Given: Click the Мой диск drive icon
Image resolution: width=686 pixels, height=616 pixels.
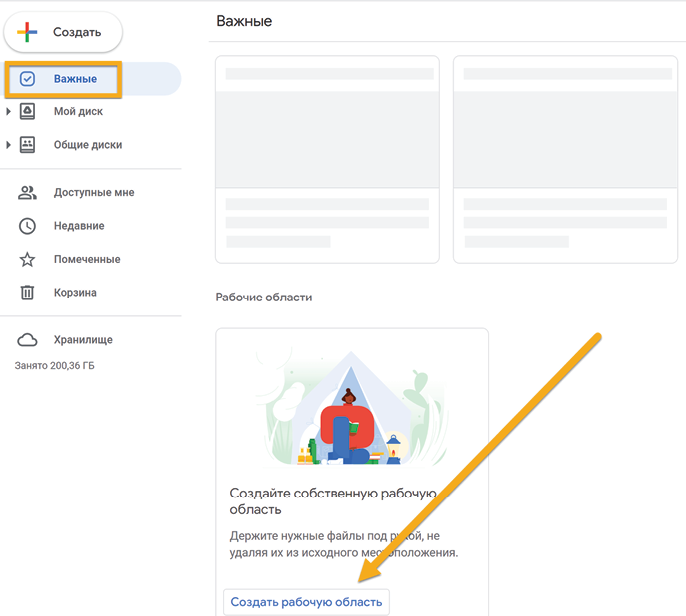Looking at the screenshot, I should click(28, 111).
